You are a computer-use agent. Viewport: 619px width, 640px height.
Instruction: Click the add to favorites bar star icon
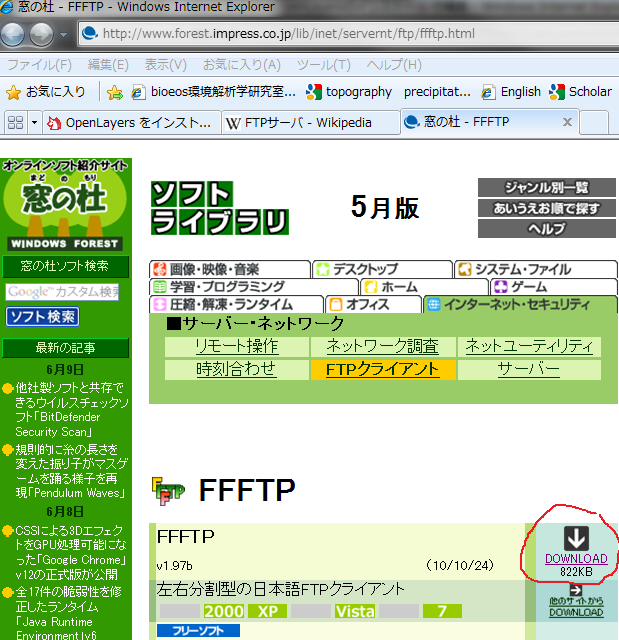click(115, 93)
